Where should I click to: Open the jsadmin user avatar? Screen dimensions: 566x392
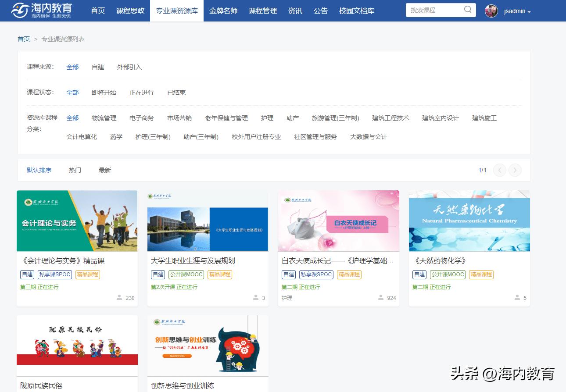pos(491,11)
